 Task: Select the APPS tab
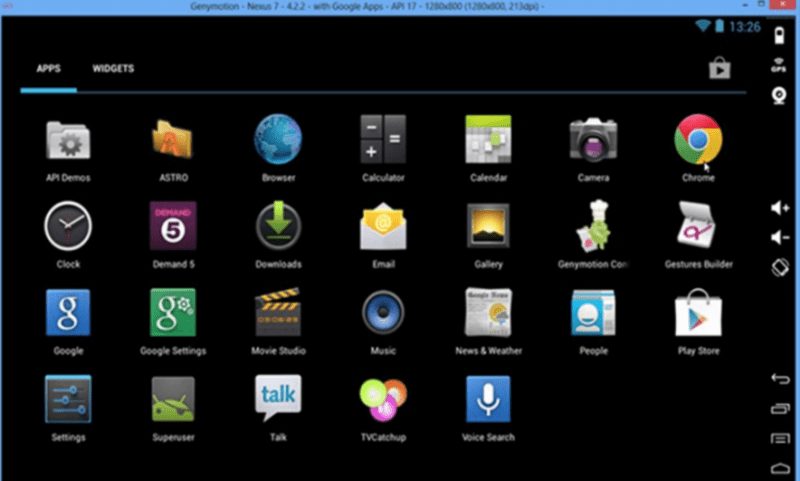pyautogui.click(x=48, y=69)
